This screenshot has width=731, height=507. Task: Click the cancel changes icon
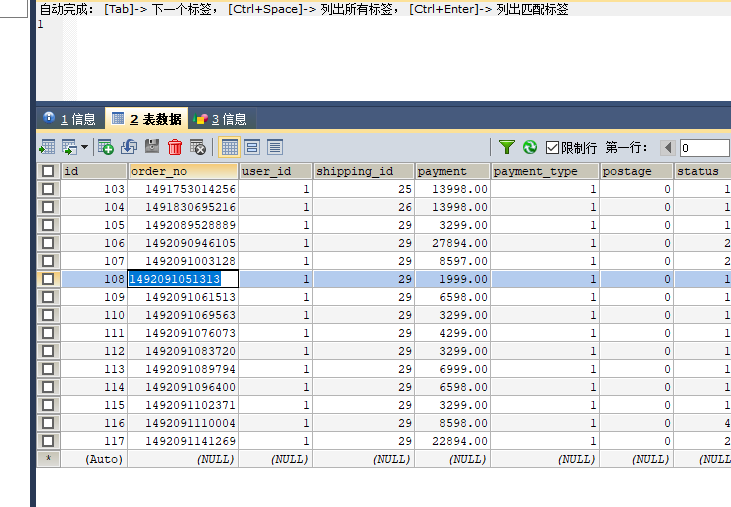click(x=198, y=147)
